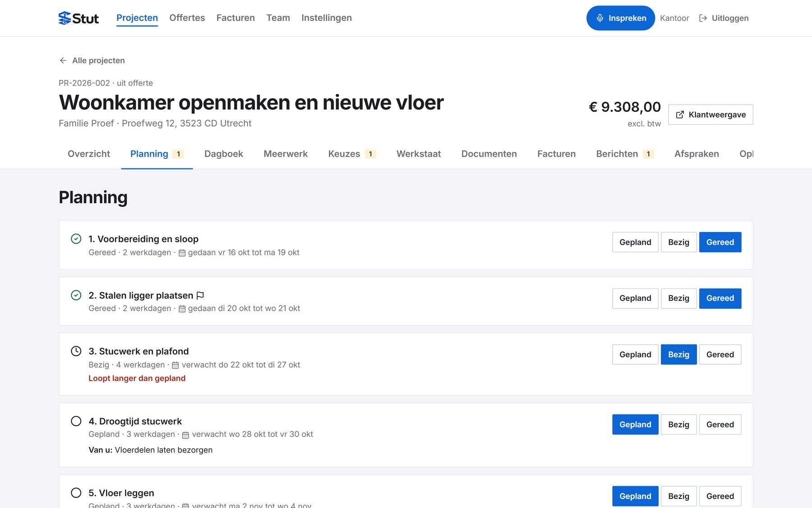Image resolution: width=812 pixels, height=508 pixels.
Task: Click the empty circle icon of Vloer leggen
Action: (76, 493)
